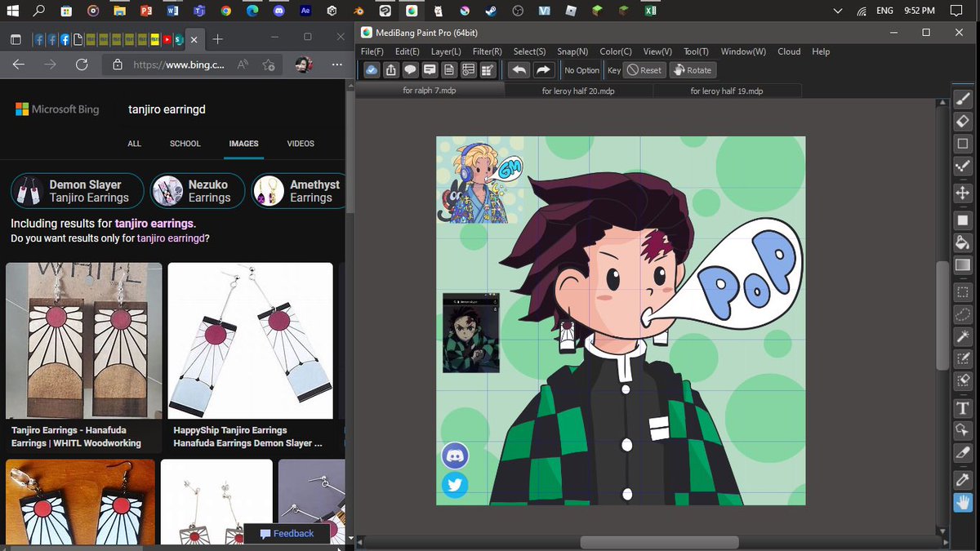Open the VIDEOS tab in Bing
Image resolution: width=980 pixels, height=551 pixels.
tap(301, 144)
